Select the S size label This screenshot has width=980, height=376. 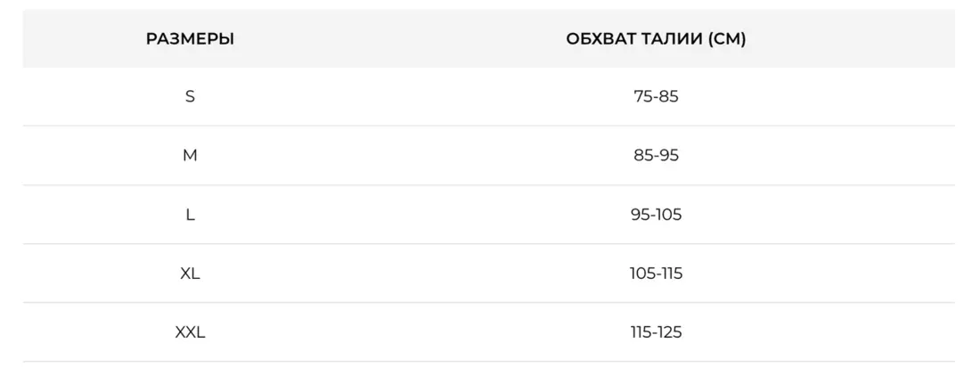tap(190, 96)
